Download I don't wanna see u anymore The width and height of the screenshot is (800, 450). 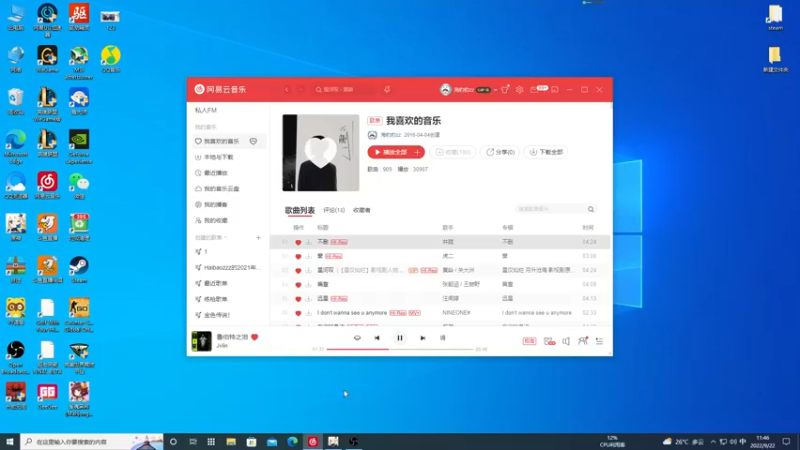pyautogui.click(x=308, y=313)
